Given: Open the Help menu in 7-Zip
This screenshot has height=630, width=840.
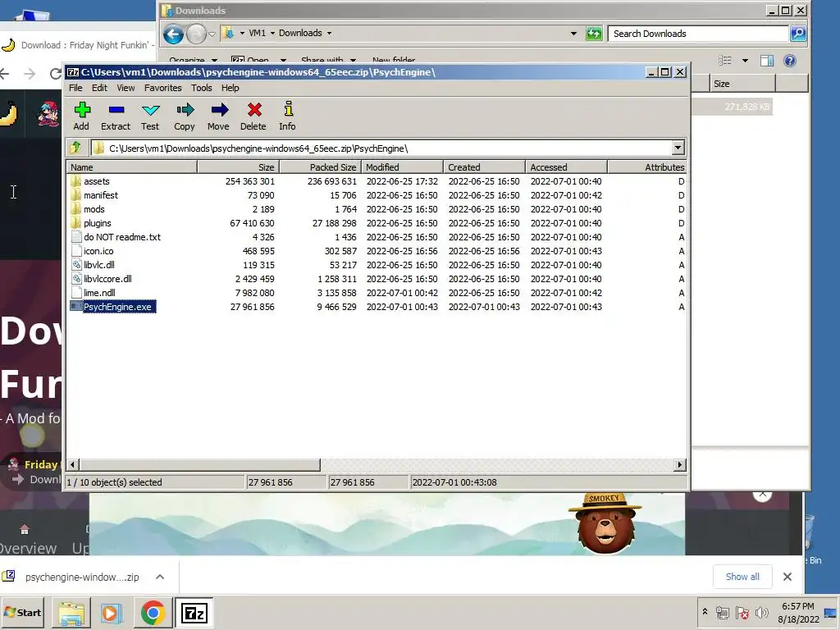Looking at the screenshot, I should (231, 87).
